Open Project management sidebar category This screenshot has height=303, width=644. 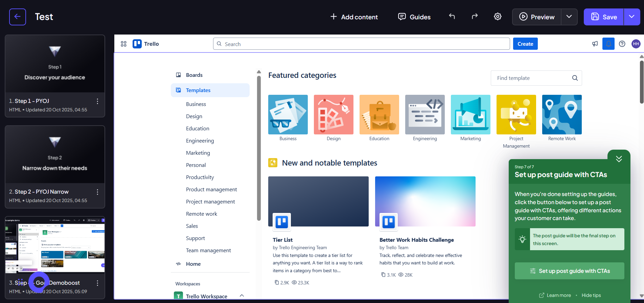(210, 202)
